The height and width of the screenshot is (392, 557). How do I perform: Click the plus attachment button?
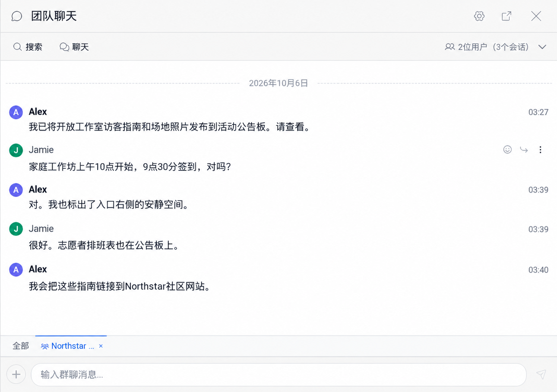pos(16,374)
